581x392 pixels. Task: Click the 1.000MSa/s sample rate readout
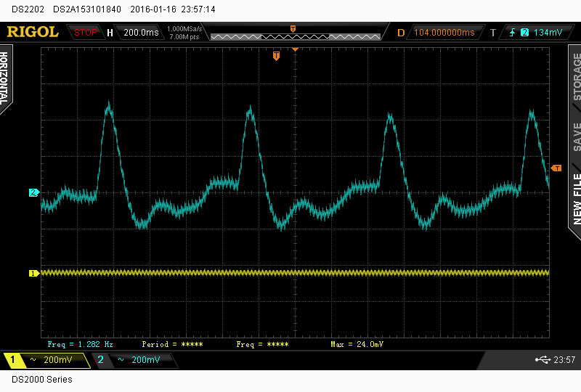point(184,29)
